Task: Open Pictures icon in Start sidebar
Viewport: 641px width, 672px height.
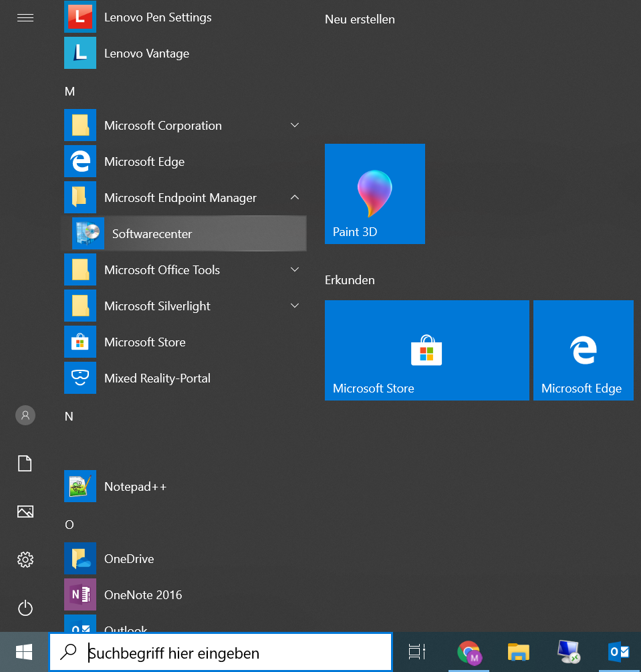Action: 25,512
